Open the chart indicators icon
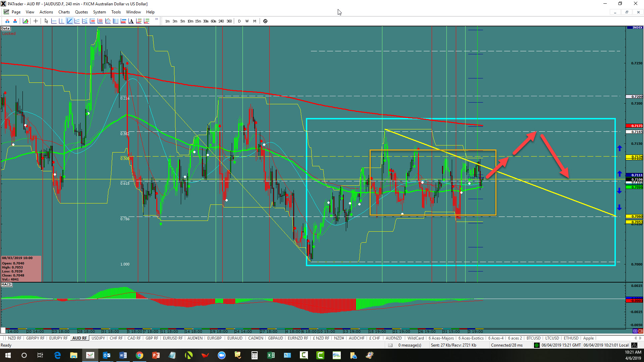Image resolution: width=644 pixels, height=362 pixels. click(x=25, y=21)
